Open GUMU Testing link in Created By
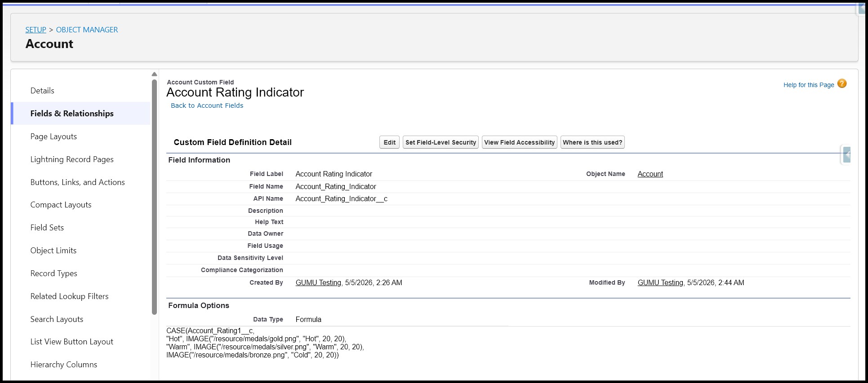This screenshot has width=868, height=383. click(318, 282)
